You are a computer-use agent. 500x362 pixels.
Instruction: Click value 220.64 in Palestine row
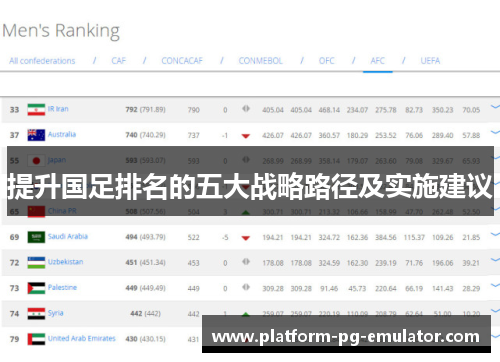(x=386, y=288)
